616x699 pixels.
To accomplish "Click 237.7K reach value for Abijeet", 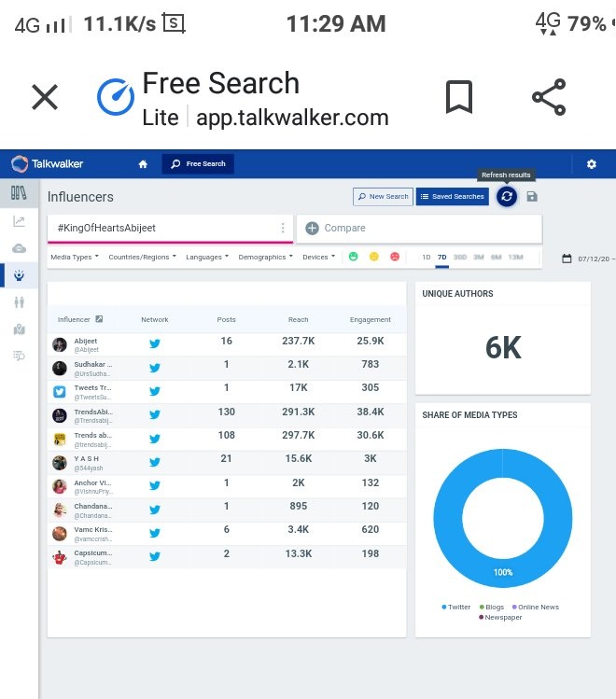I will [x=298, y=341].
